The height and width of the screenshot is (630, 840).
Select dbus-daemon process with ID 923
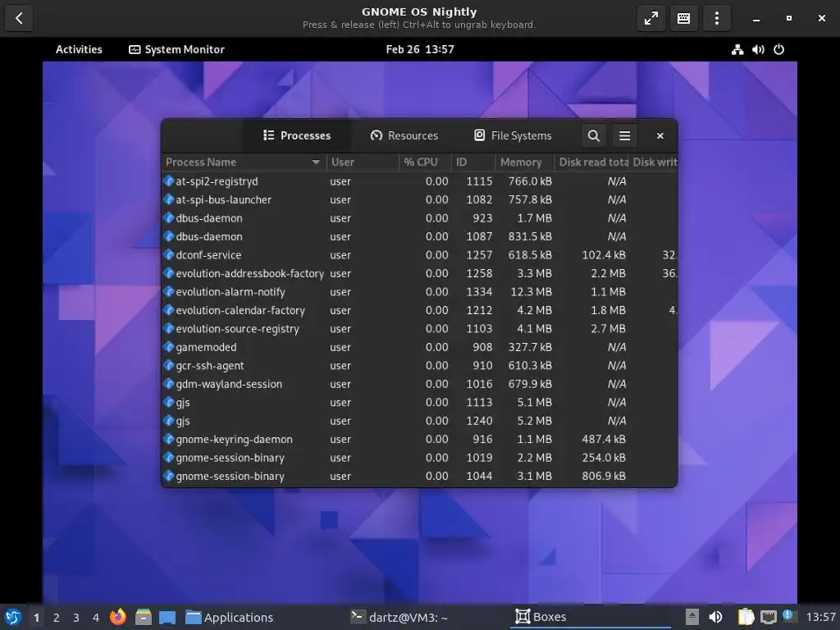419,218
